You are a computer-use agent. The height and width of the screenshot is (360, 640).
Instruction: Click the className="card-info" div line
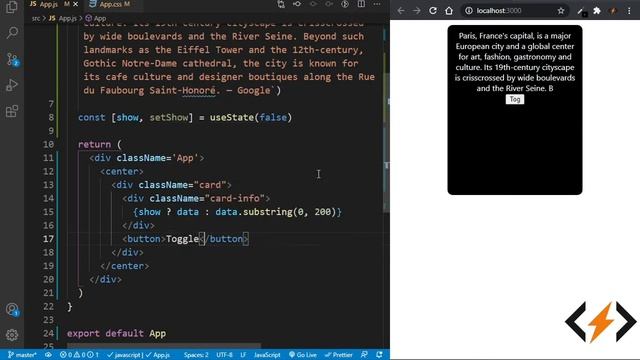(x=196, y=198)
